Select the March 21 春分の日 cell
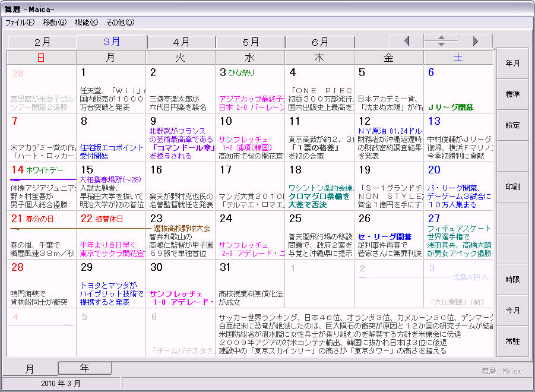Screen dimensions: 535x392 [42, 235]
